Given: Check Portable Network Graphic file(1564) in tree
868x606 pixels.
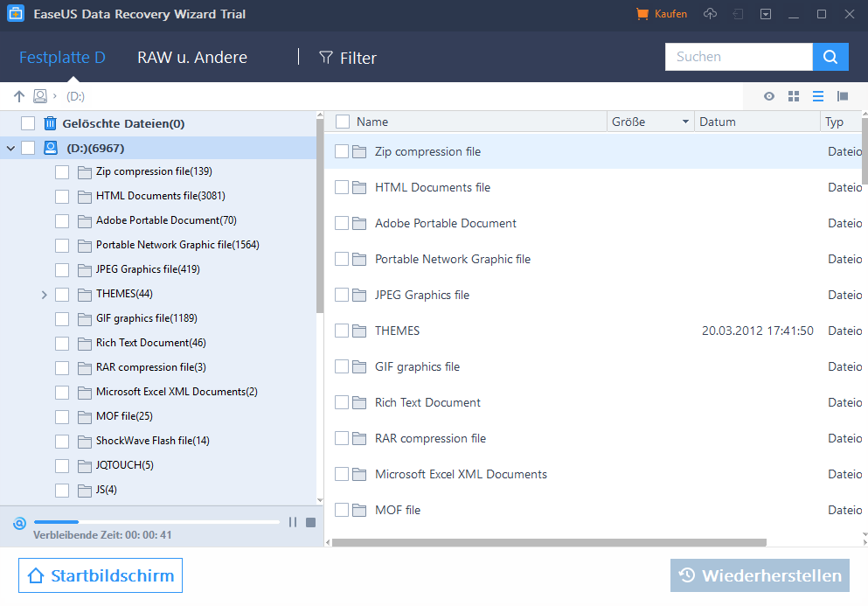Looking at the screenshot, I should 62,246.
